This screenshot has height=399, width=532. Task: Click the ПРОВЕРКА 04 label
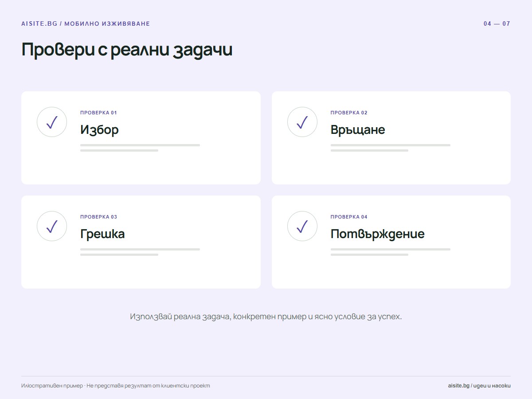[349, 217]
